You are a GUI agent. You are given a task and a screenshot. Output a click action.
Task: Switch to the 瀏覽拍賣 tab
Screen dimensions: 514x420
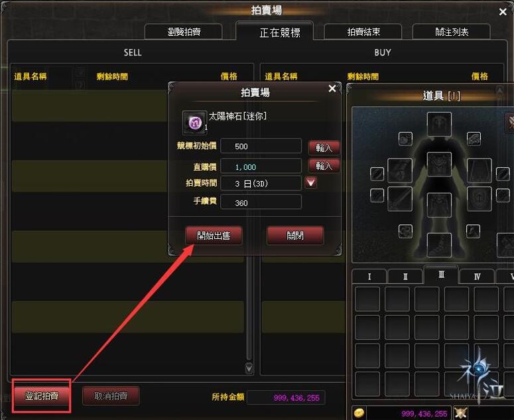[184, 32]
